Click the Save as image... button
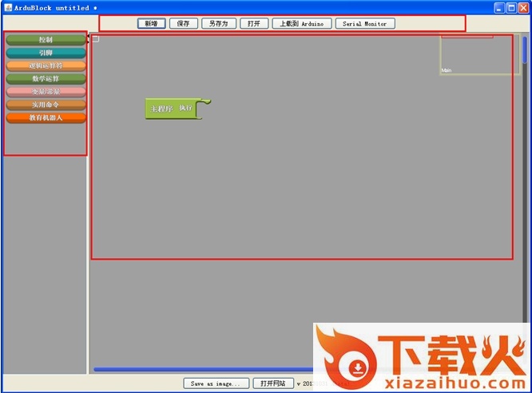Image resolution: width=532 pixels, height=393 pixels. [216, 383]
